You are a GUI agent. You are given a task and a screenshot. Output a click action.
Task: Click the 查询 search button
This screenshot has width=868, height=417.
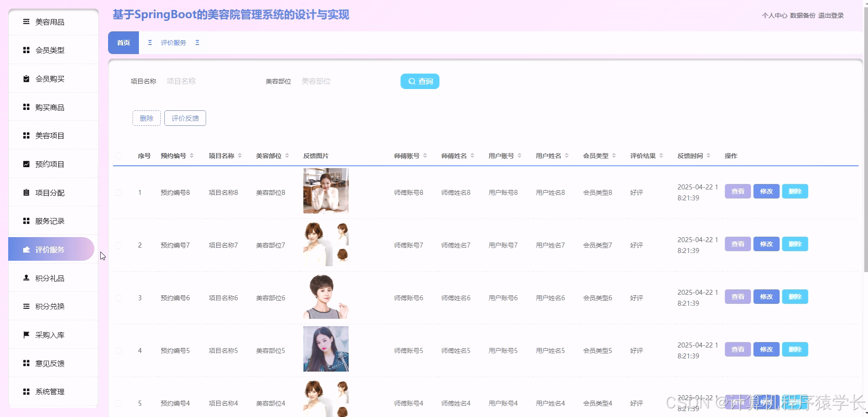420,81
